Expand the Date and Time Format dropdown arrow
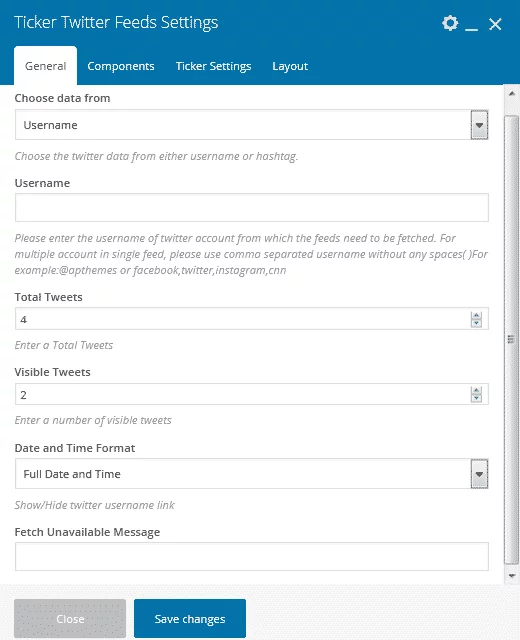The image size is (520, 640). tap(479, 474)
